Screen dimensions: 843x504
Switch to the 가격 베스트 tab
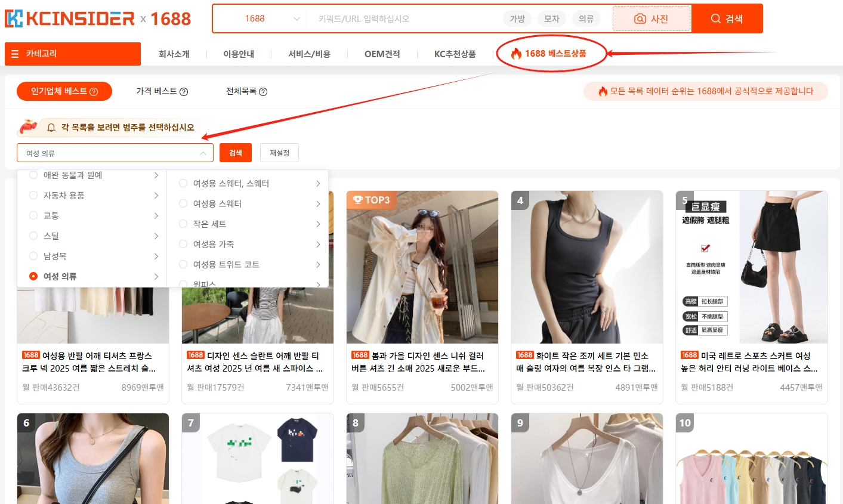162,91
